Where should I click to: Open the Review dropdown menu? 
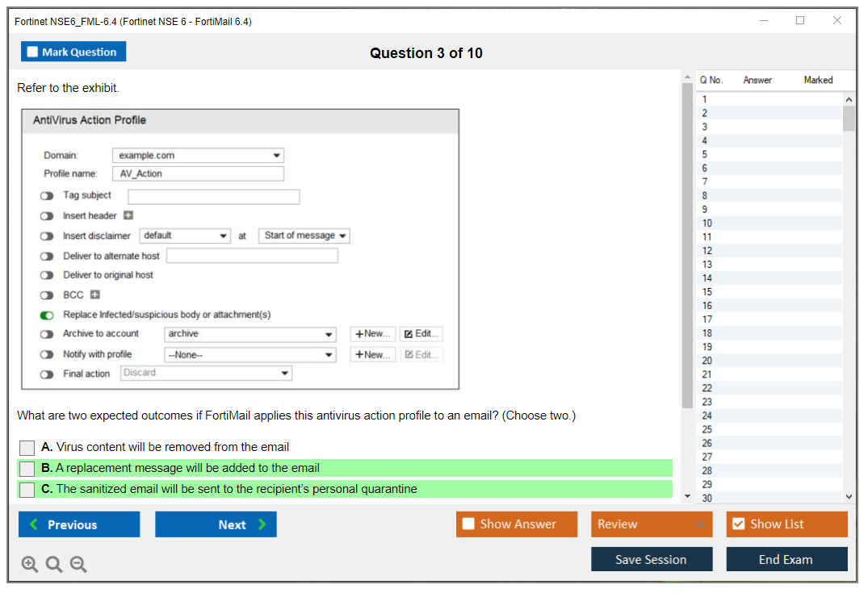coord(651,524)
